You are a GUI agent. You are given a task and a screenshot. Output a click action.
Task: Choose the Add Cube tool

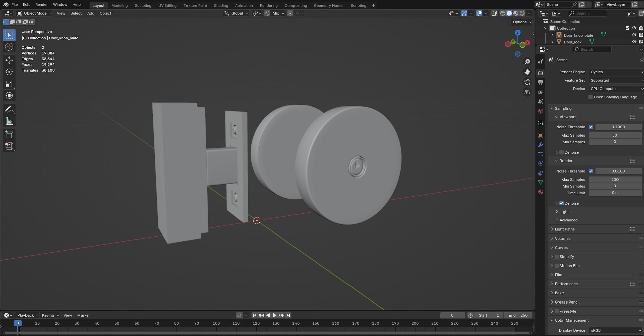pyautogui.click(x=9, y=135)
